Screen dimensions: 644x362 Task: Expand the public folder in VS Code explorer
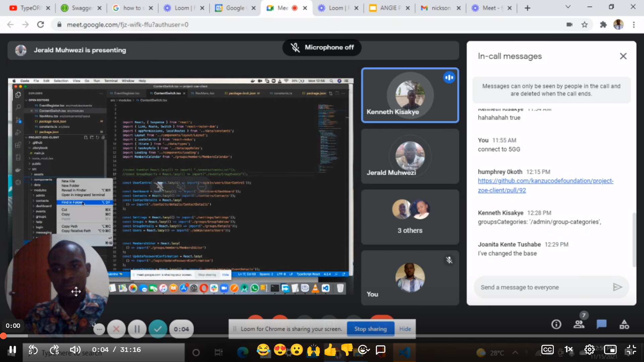click(36, 164)
